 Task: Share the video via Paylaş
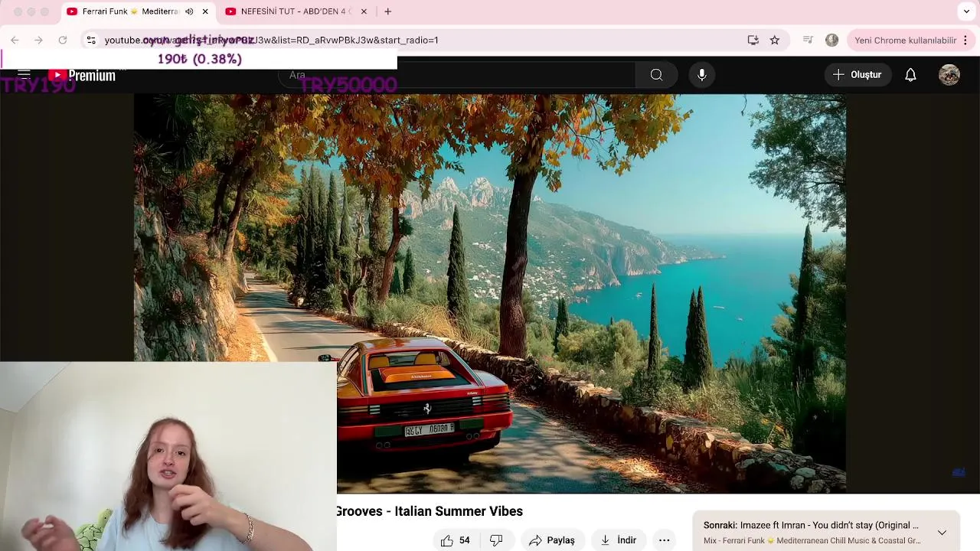[551, 540]
